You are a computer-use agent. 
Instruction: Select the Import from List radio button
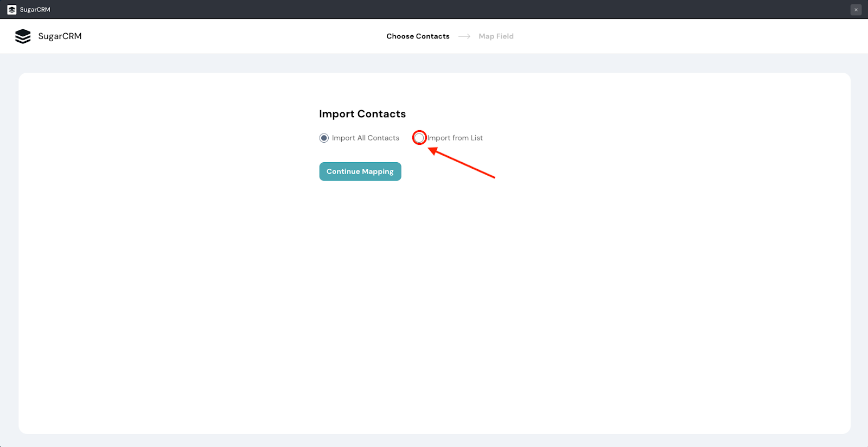click(x=419, y=138)
